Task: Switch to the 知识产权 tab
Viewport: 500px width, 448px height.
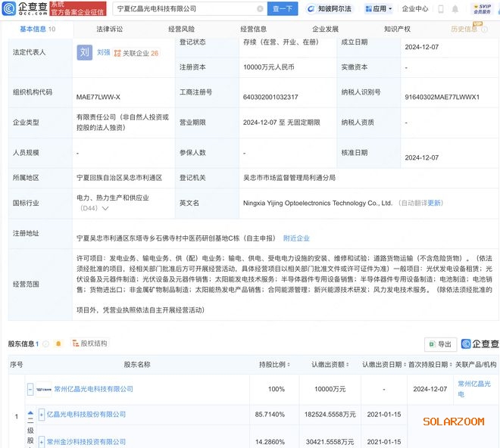Action: [397, 29]
